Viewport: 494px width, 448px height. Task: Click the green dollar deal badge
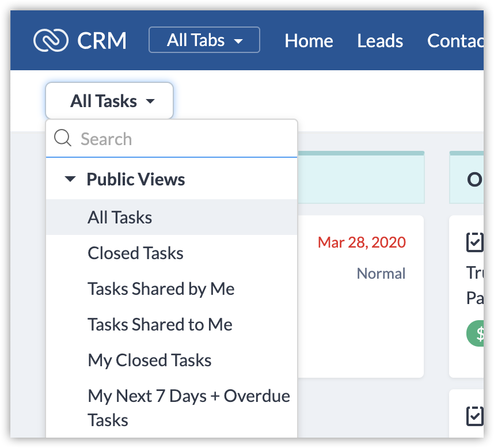pyautogui.click(x=476, y=333)
